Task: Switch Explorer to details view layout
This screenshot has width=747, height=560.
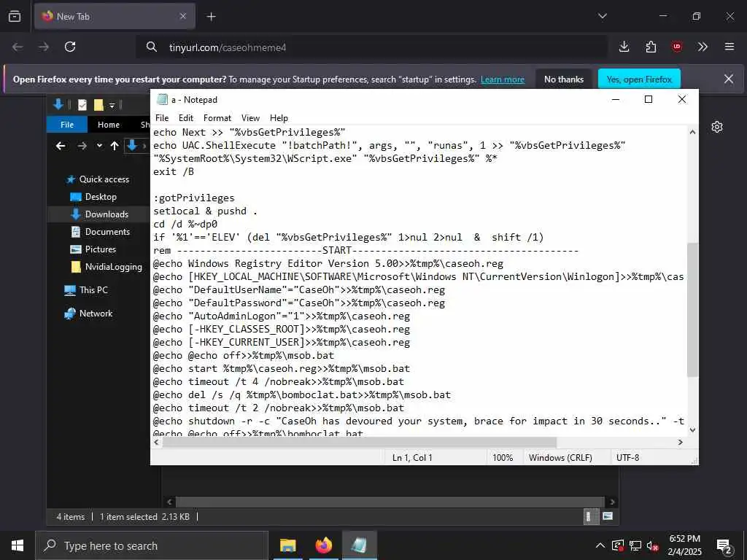Action: 589,516
